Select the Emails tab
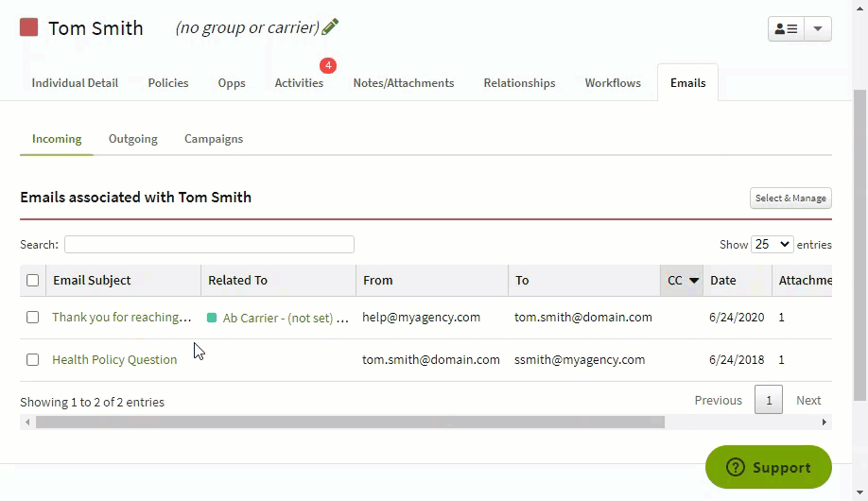This screenshot has width=868, height=501. (x=688, y=83)
